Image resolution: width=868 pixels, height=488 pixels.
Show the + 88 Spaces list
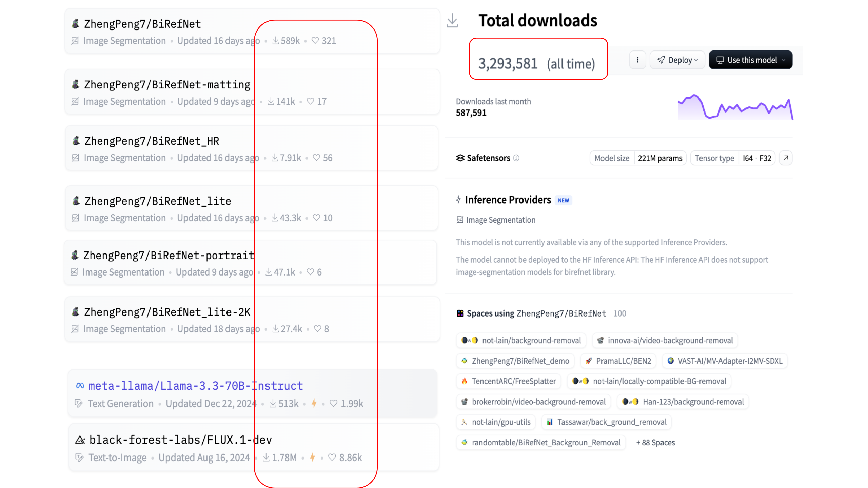[655, 443]
